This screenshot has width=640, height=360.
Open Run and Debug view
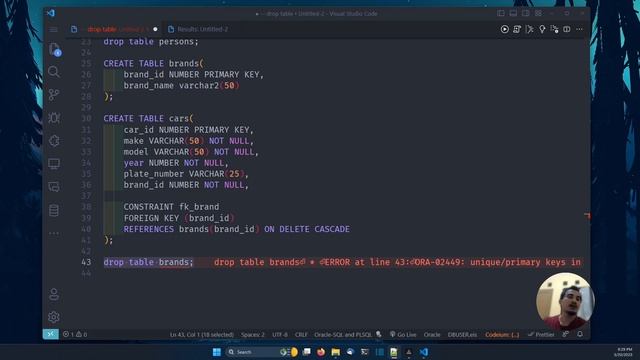54,118
